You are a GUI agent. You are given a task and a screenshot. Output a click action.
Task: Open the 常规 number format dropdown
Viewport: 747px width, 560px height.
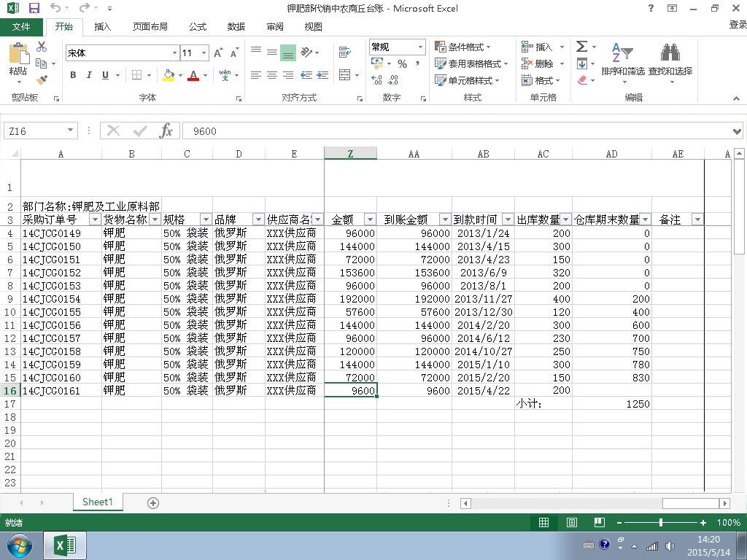(420, 47)
